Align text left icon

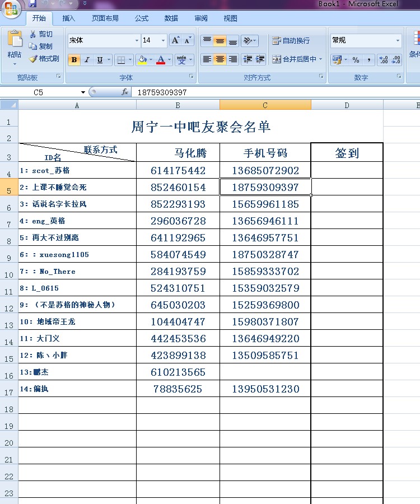[207, 59]
